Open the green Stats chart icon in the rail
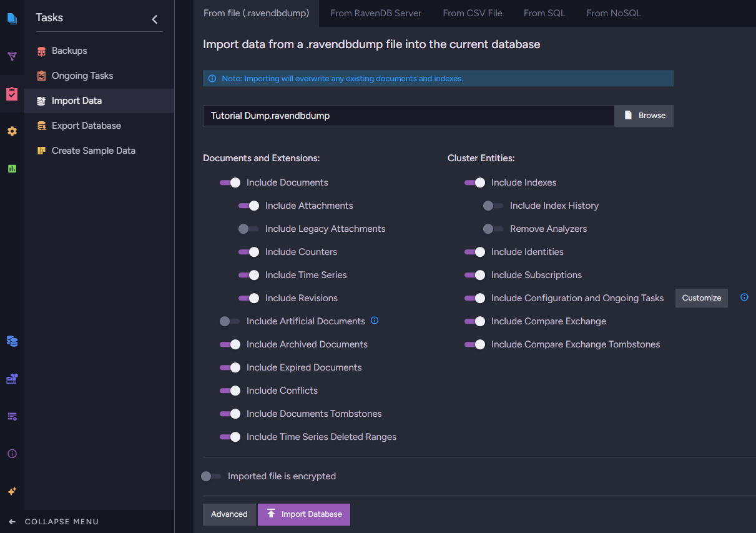 12,169
